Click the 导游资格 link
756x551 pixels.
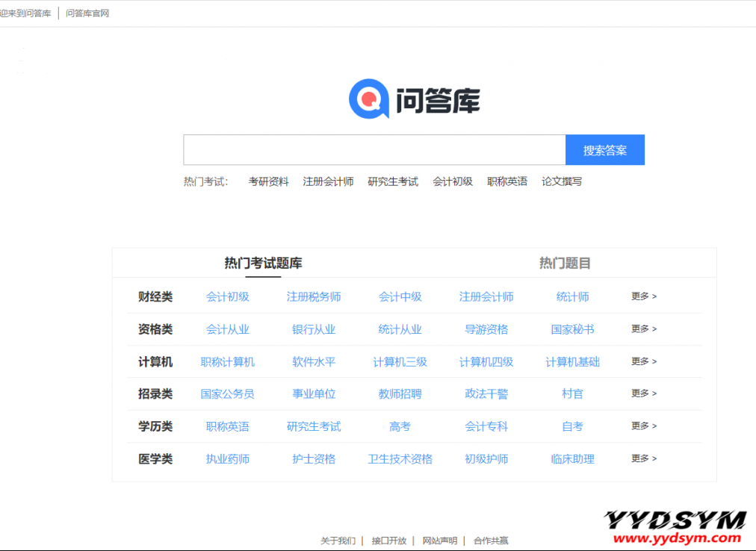click(486, 329)
